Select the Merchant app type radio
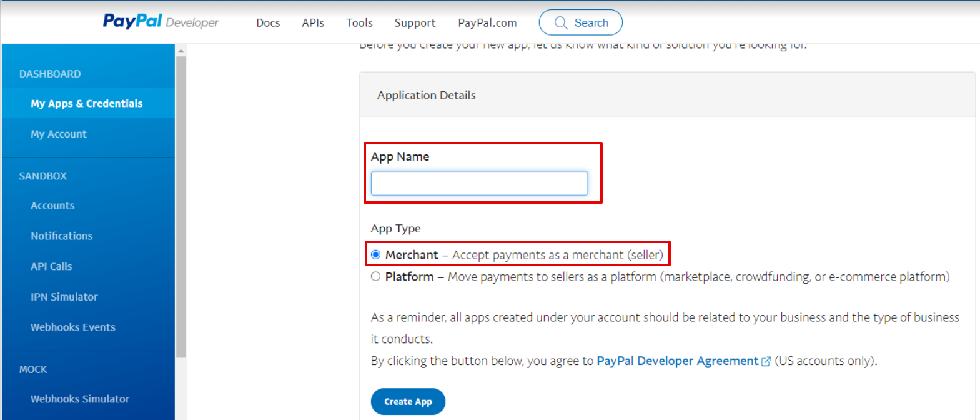Image resolution: width=980 pixels, height=420 pixels. [375, 254]
